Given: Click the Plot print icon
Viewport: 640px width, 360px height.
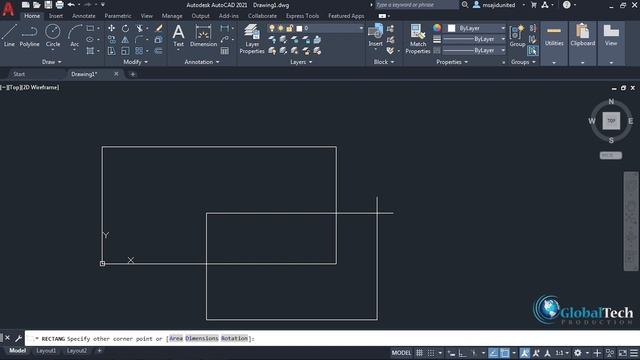Looking at the screenshot, I should click(x=60, y=5).
